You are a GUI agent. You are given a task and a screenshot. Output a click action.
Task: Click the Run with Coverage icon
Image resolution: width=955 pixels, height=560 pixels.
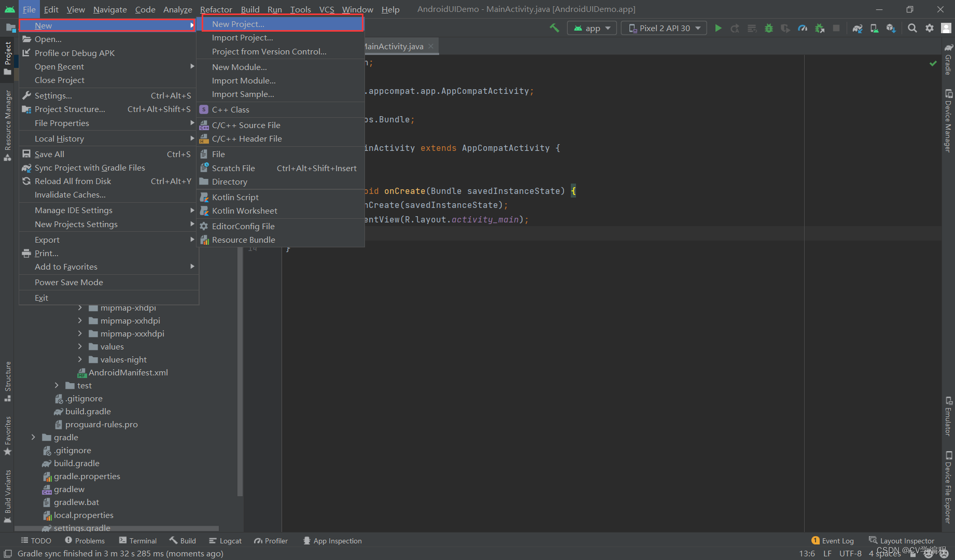click(786, 28)
